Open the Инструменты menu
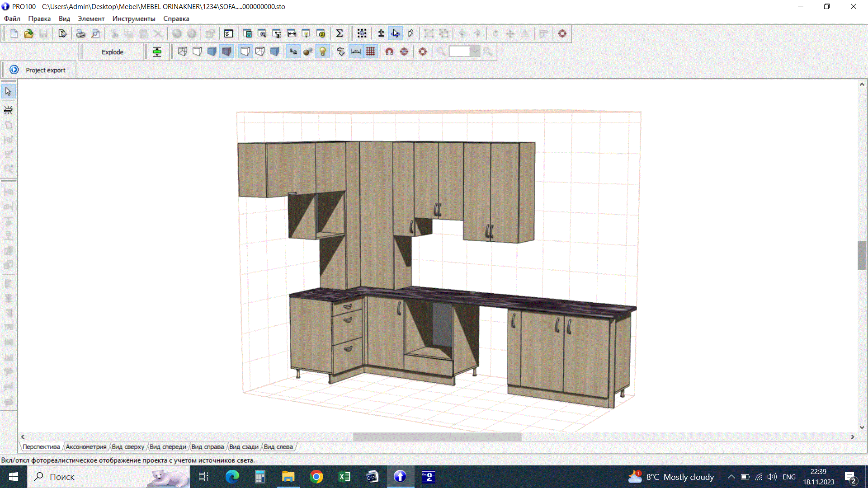Screen dimensions: 868x488 (133, 19)
